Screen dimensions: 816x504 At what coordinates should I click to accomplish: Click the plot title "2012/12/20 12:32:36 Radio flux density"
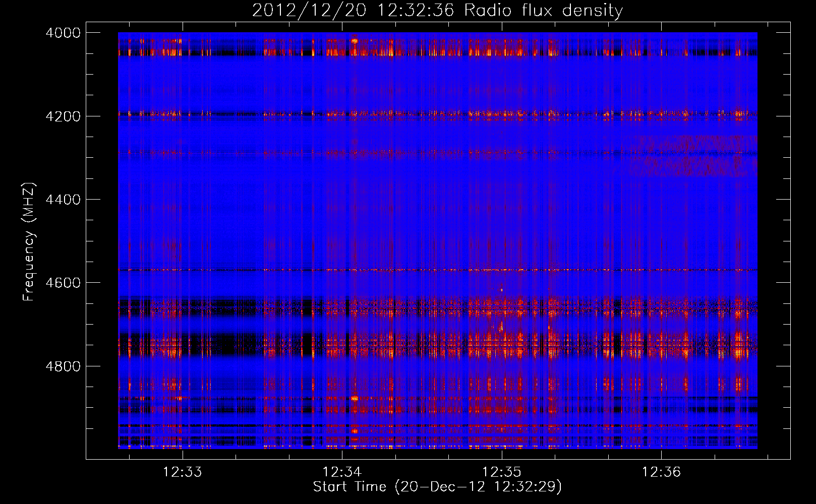[437, 11]
